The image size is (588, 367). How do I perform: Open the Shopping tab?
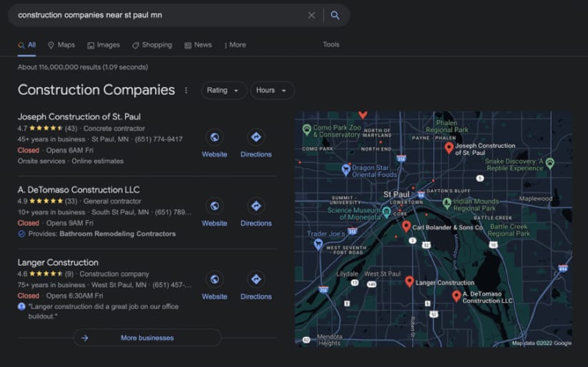point(152,45)
